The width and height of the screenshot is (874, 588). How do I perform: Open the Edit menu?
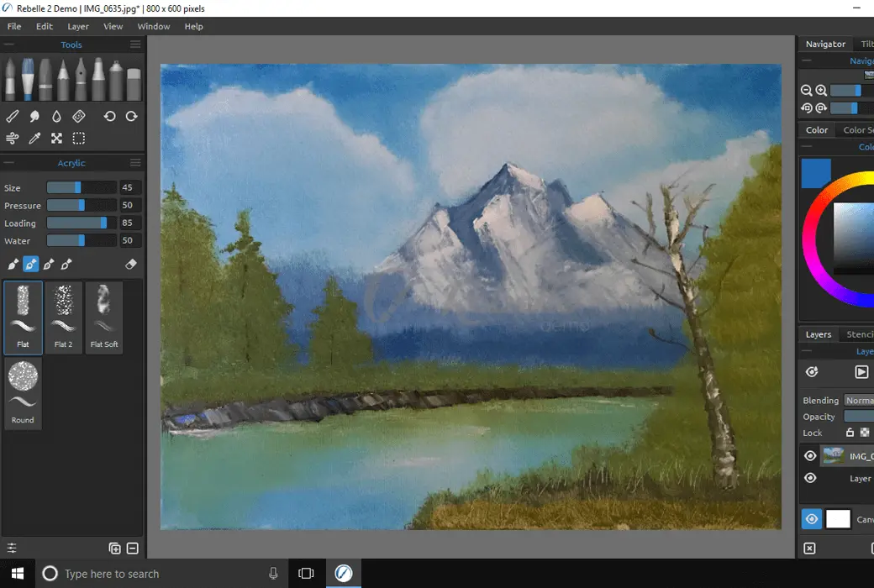coord(44,26)
